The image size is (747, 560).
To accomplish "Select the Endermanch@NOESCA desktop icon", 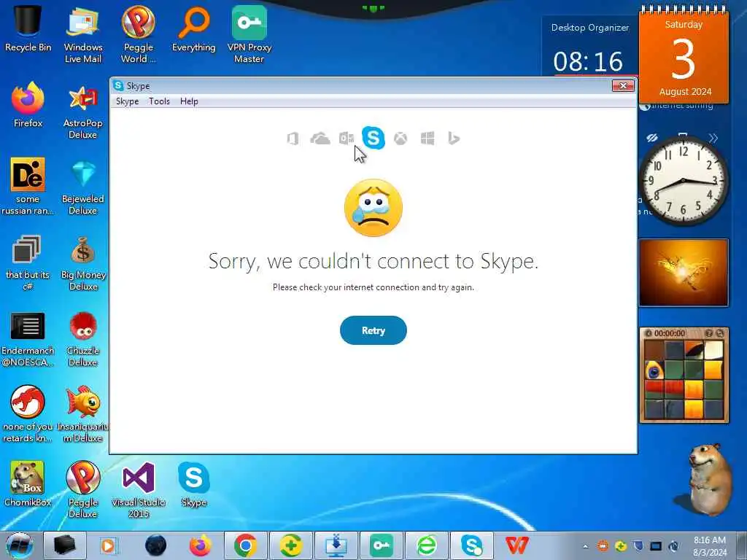I will (x=28, y=338).
